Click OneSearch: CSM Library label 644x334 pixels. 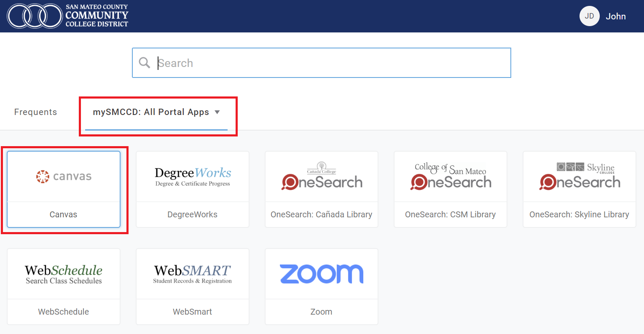[x=451, y=214]
